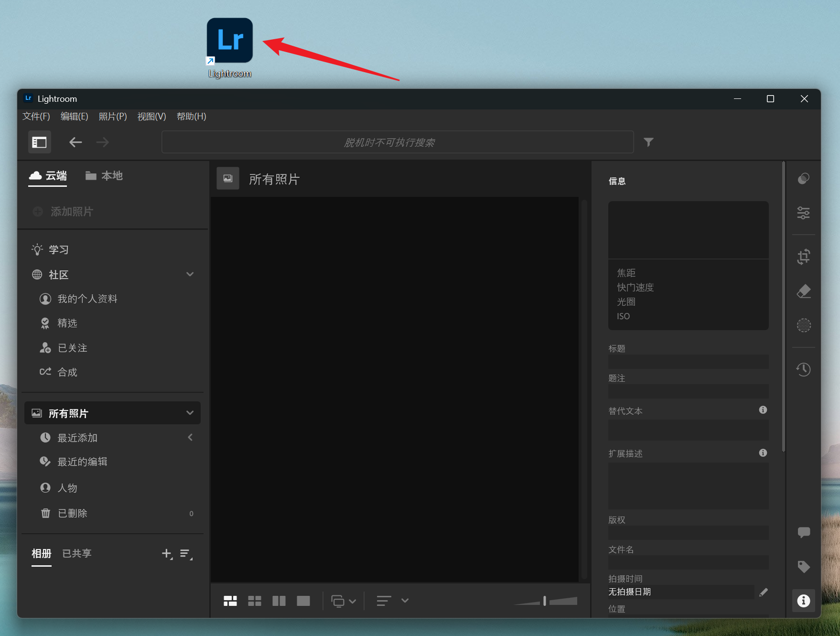The height and width of the screenshot is (636, 840).
Task: Open the 已删除 trash item
Action: (x=64, y=513)
